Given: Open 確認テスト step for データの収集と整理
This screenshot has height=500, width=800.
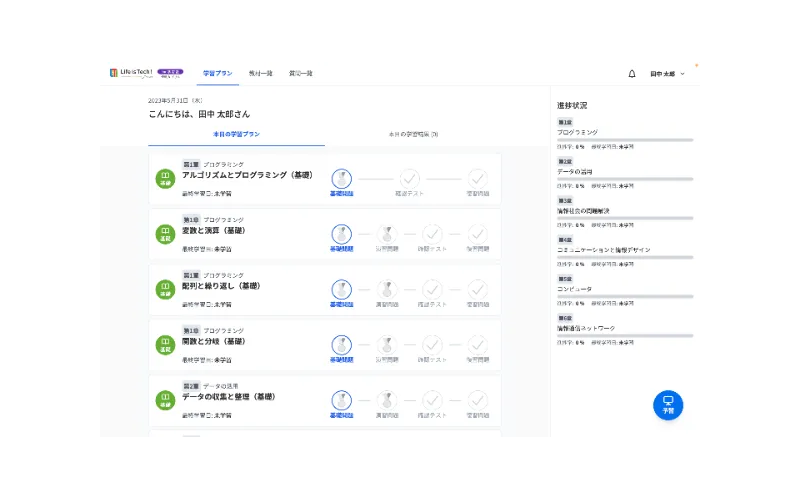Looking at the screenshot, I should tap(432, 401).
